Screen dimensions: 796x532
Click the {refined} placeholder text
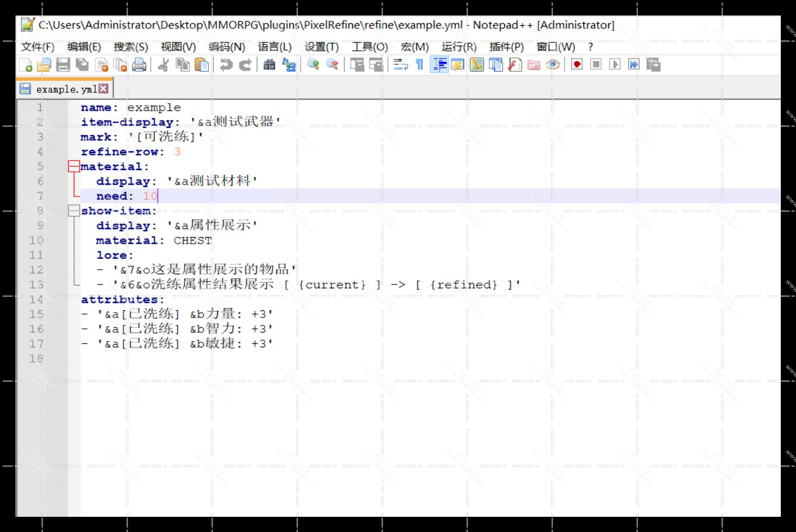point(464,285)
